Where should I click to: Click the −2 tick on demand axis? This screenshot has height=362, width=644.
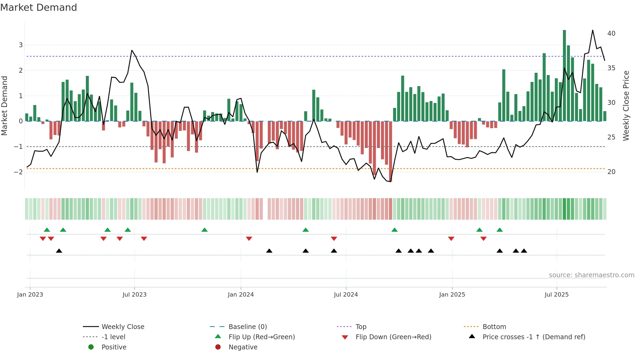(x=18, y=172)
